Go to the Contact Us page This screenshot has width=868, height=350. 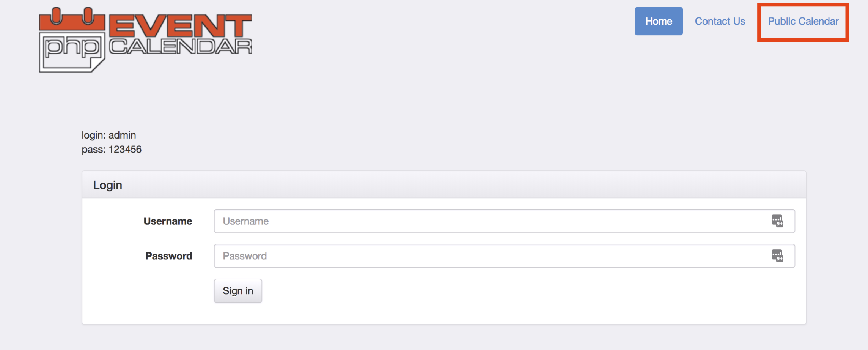coord(720,21)
